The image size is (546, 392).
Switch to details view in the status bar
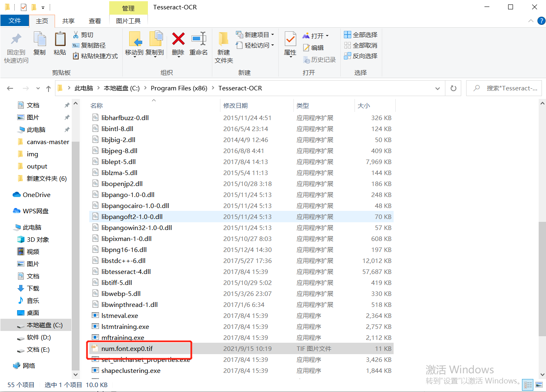pos(528,385)
